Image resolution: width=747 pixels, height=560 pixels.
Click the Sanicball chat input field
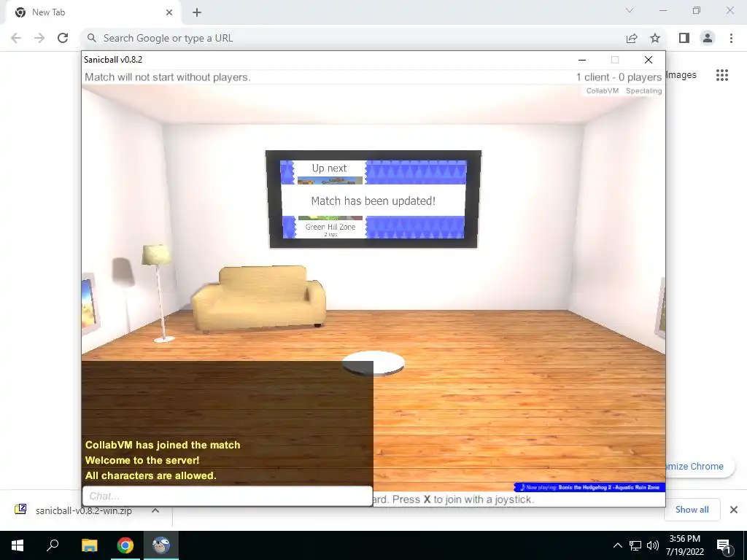click(x=228, y=496)
